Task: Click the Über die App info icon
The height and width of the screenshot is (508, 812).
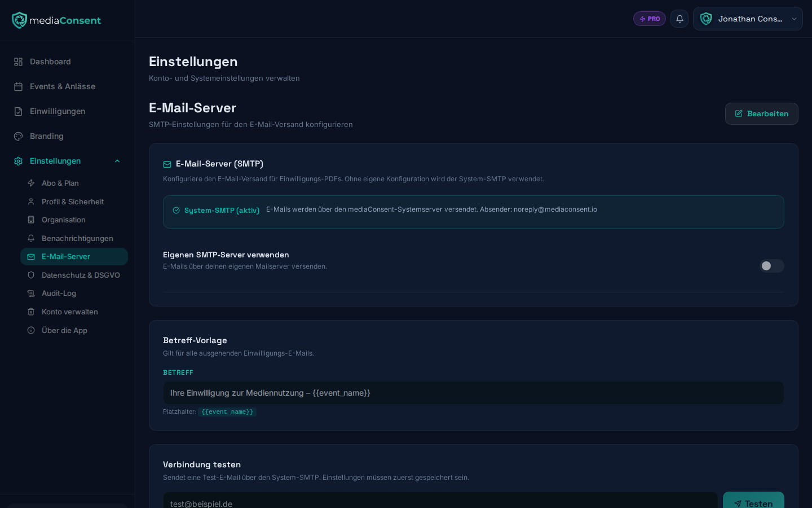Action: (x=31, y=330)
